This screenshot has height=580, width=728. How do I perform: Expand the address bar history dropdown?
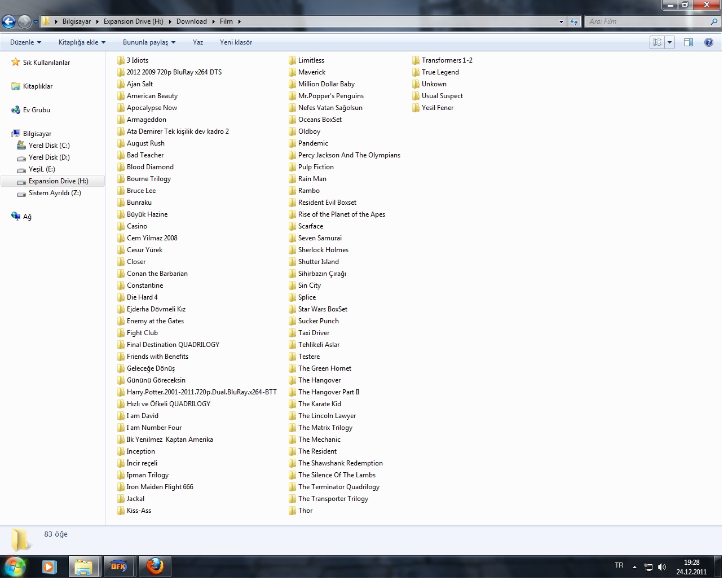561,21
